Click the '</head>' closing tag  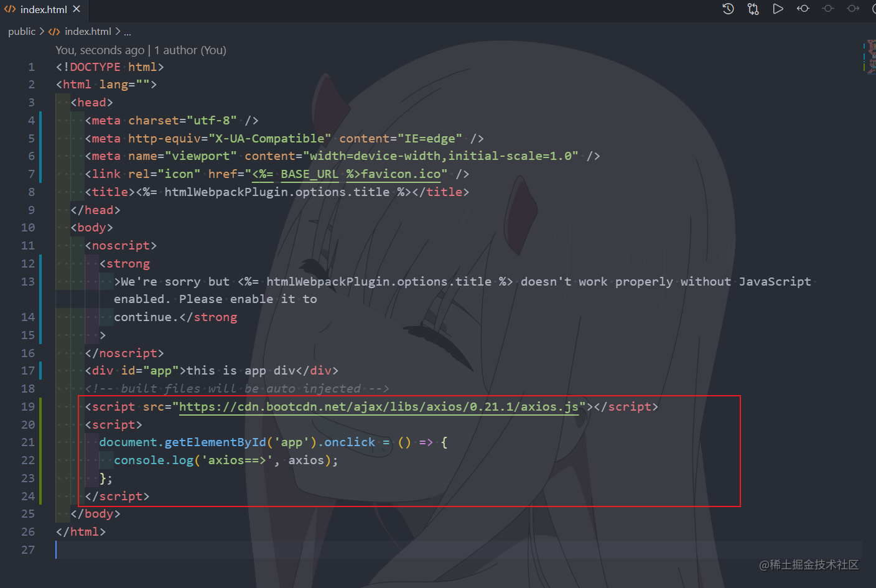(95, 210)
